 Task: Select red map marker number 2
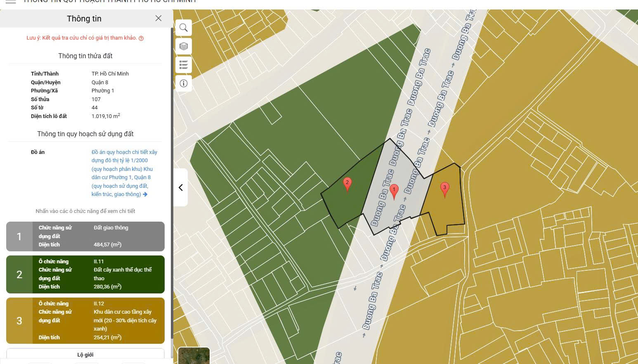[x=347, y=184]
